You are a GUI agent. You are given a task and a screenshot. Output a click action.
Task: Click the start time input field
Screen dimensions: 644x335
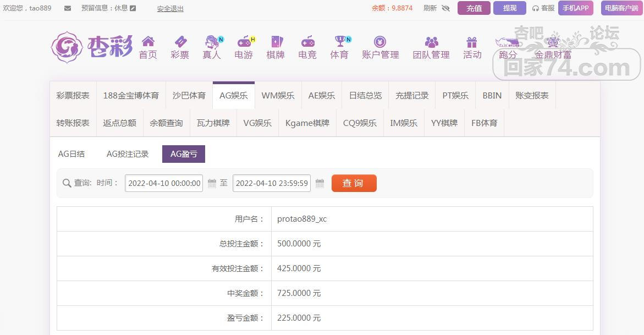point(164,183)
